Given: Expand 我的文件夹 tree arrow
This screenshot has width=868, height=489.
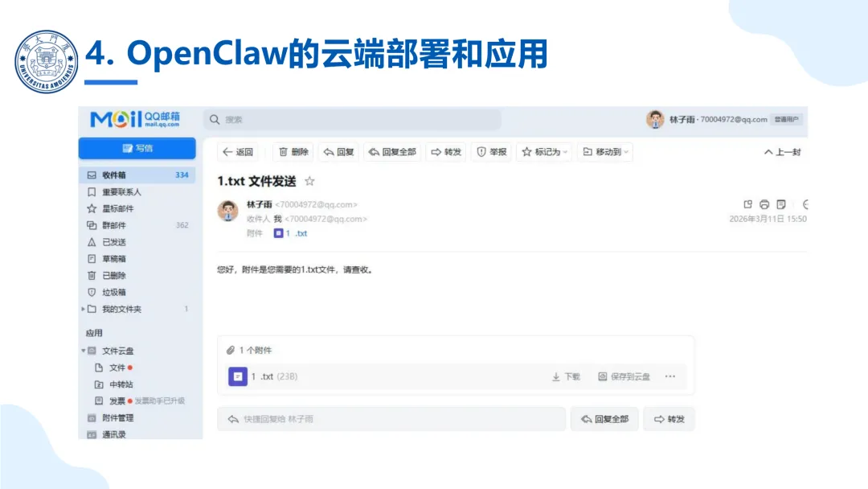Looking at the screenshot, I should coord(83,309).
